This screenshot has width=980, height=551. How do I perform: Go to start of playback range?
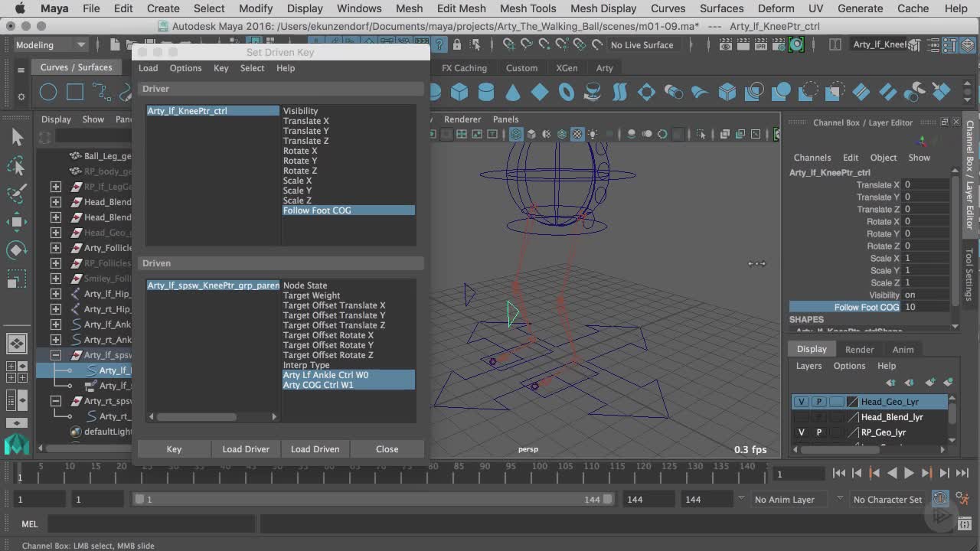tap(839, 474)
